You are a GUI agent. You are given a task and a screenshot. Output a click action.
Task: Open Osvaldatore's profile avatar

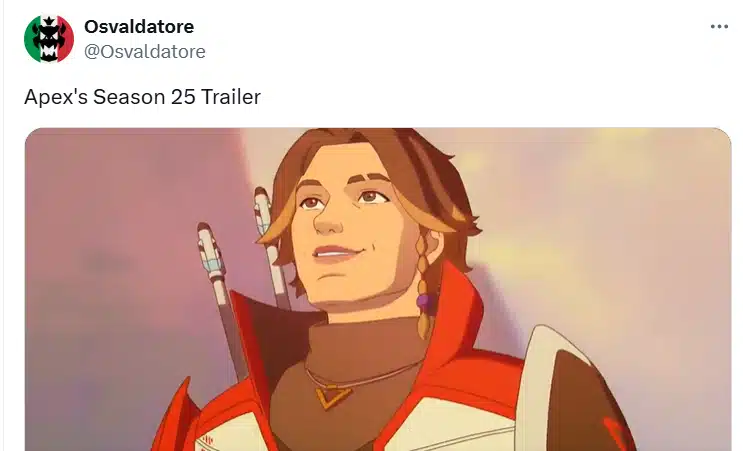[x=49, y=39]
